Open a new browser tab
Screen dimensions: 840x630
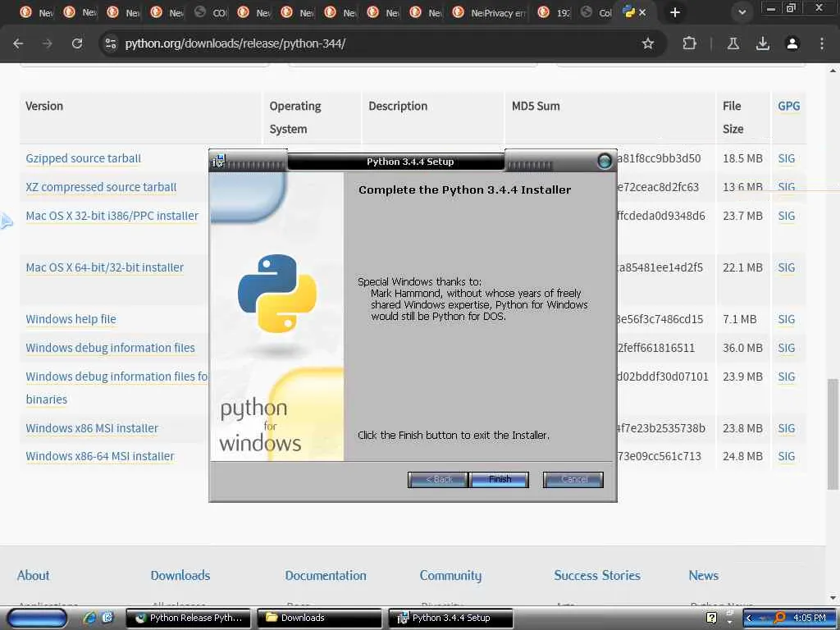coord(675,12)
